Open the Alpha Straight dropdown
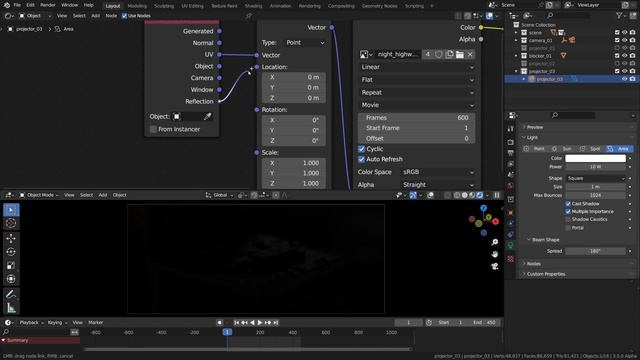The height and width of the screenshot is (360, 640). [438, 185]
